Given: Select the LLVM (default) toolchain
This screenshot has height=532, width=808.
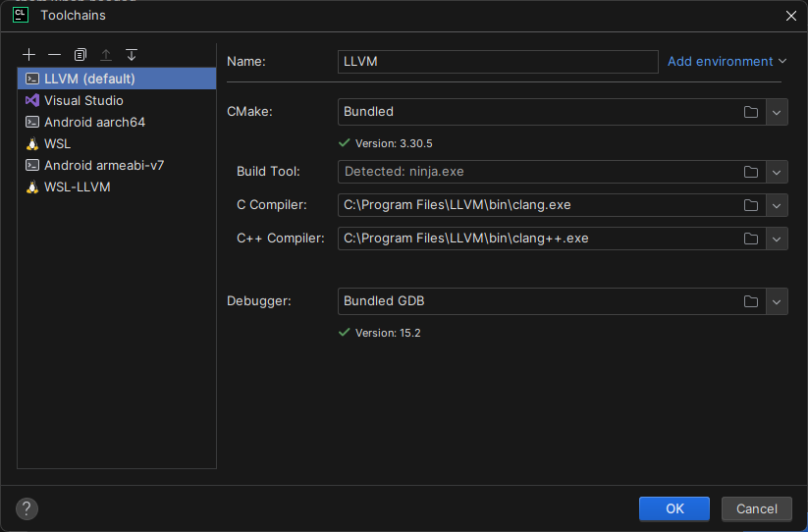Looking at the screenshot, I should 117,79.
